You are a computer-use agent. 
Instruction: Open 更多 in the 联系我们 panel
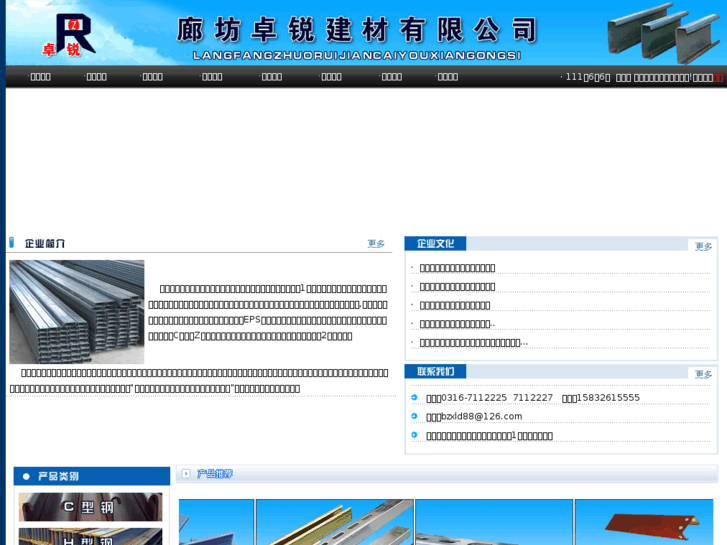point(703,374)
